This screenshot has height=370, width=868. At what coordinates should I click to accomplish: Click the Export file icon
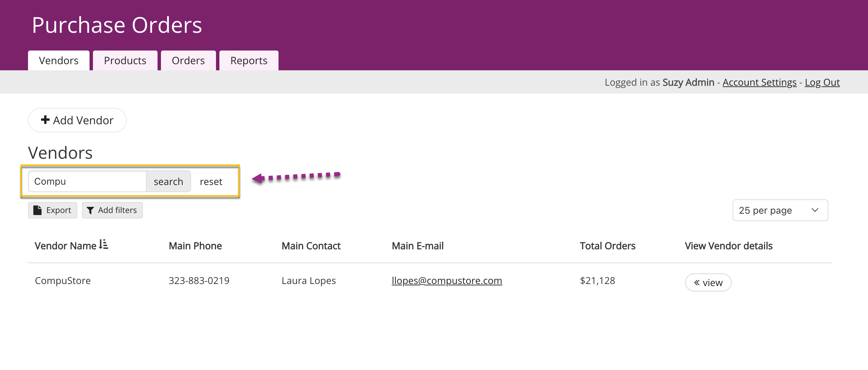[x=37, y=210]
